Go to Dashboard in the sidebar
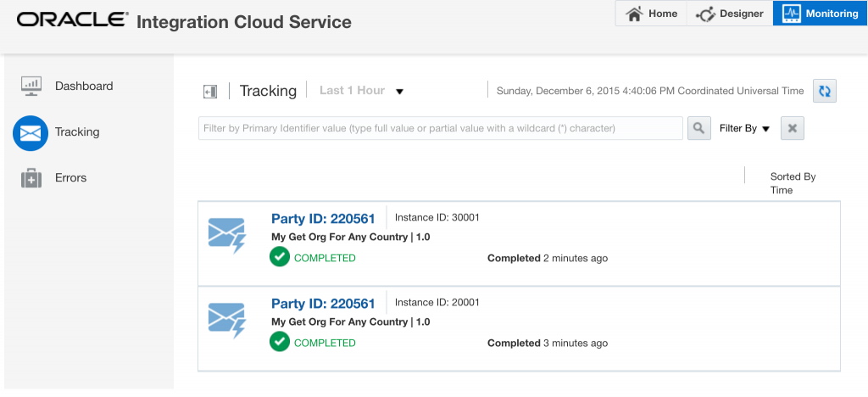Image resolution: width=868 pixels, height=397 pixels. (83, 86)
